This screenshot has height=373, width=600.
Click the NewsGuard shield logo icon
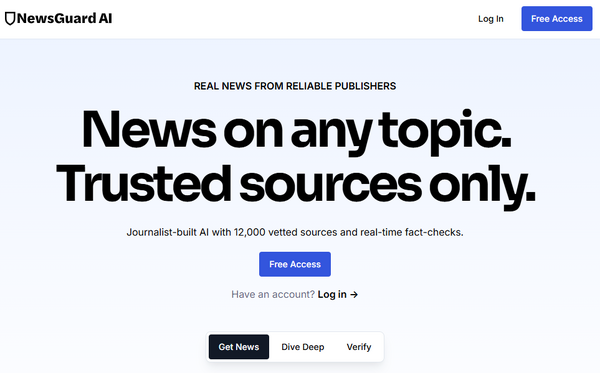click(x=10, y=18)
